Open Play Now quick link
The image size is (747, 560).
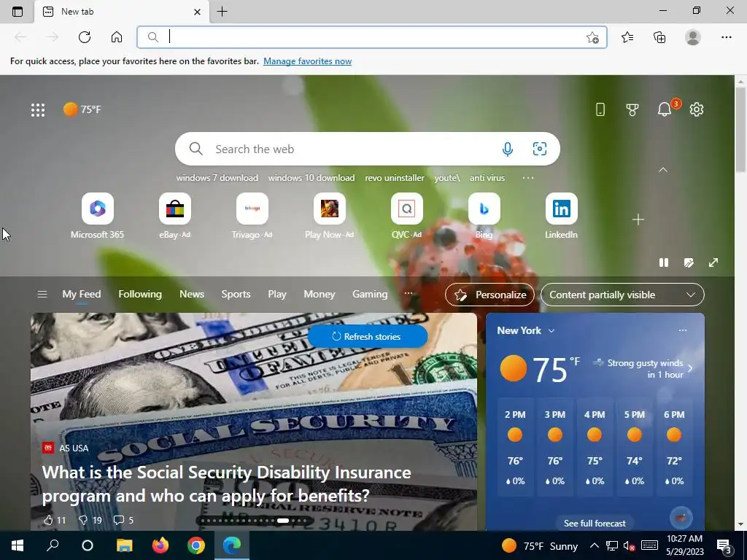(x=330, y=216)
